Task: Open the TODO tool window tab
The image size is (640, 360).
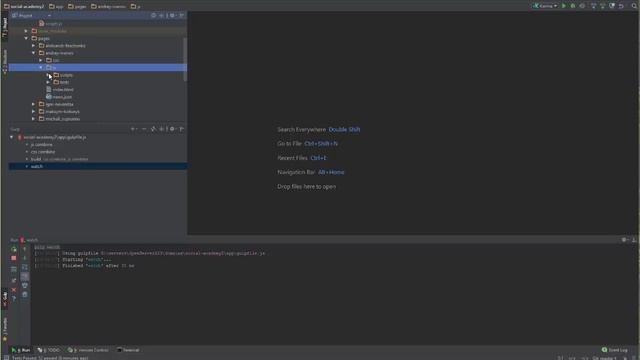Action: (49, 350)
